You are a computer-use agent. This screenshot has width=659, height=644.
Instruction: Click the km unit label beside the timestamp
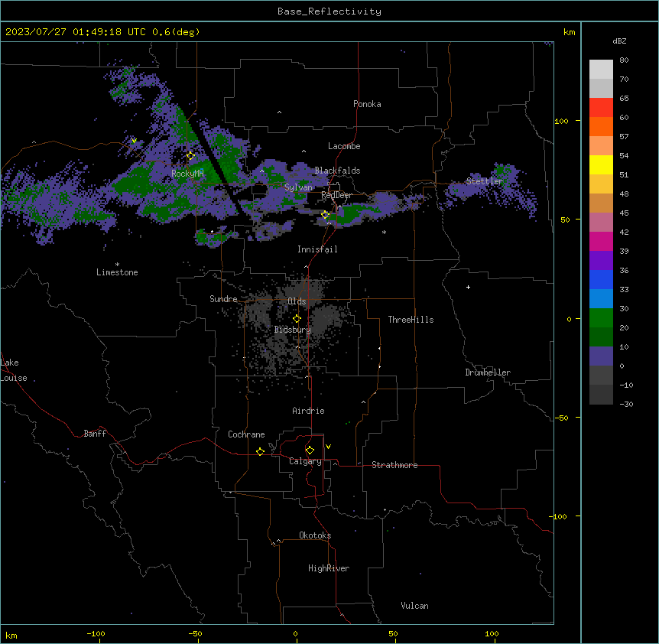pos(569,32)
